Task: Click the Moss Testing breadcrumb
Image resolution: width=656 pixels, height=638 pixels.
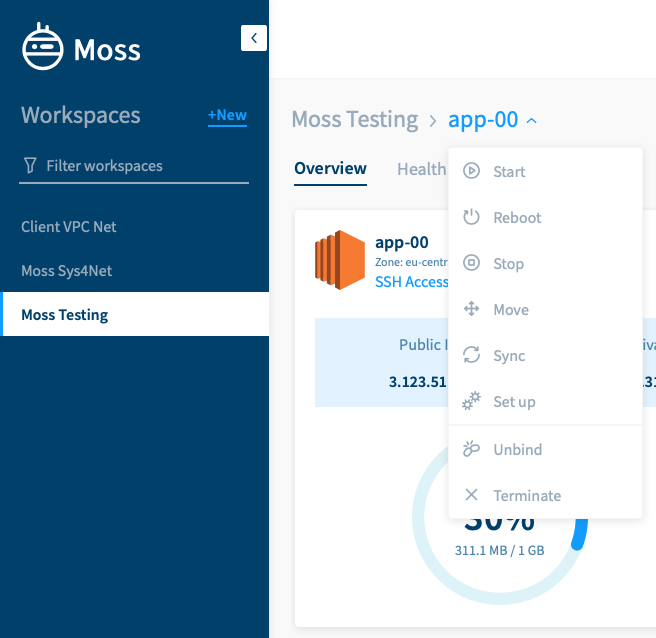Action: click(355, 120)
